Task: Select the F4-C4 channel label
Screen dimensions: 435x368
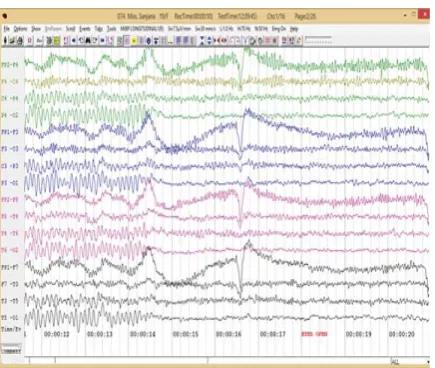Action: [10, 82]
